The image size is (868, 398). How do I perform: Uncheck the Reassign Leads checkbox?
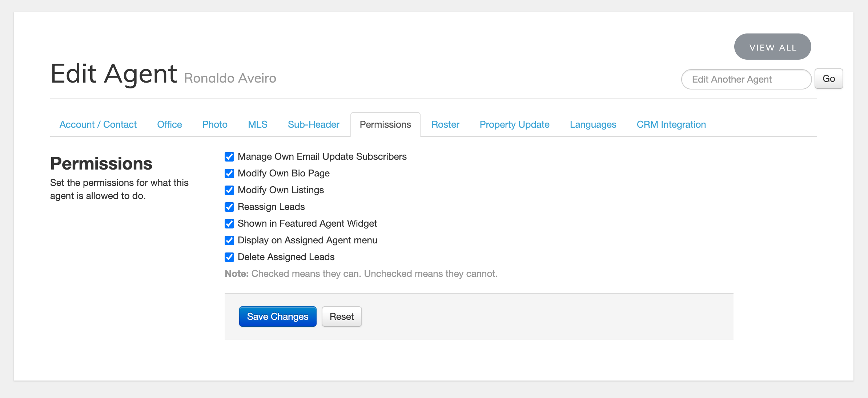tap(229, 207)
